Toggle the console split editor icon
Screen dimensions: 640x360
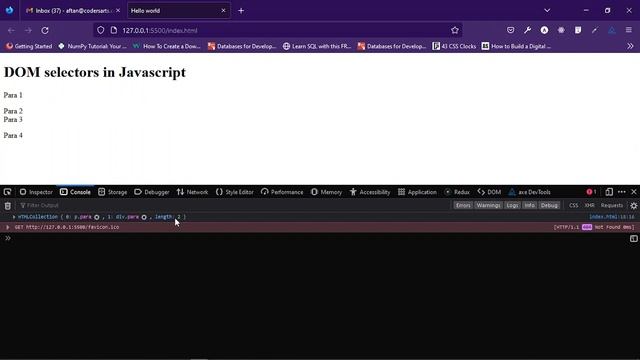pos(633,238)
